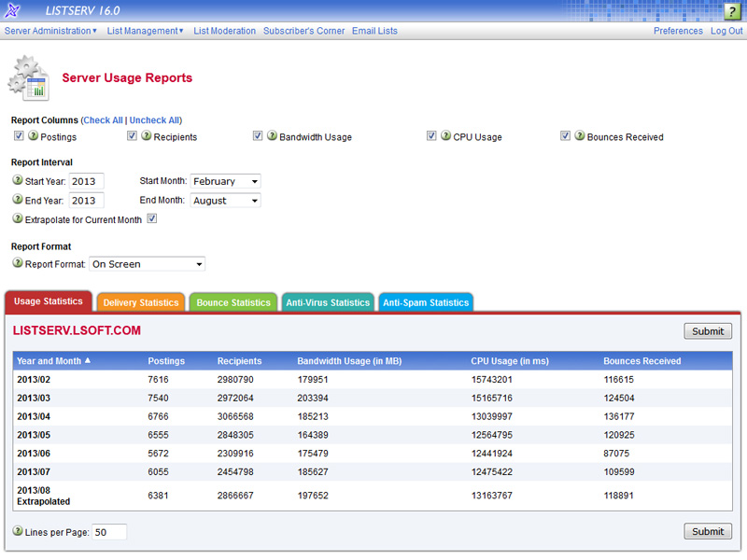Open the help question mark icon at top right
The width and height of the screenshot is (747, 560).
[732, 11]
